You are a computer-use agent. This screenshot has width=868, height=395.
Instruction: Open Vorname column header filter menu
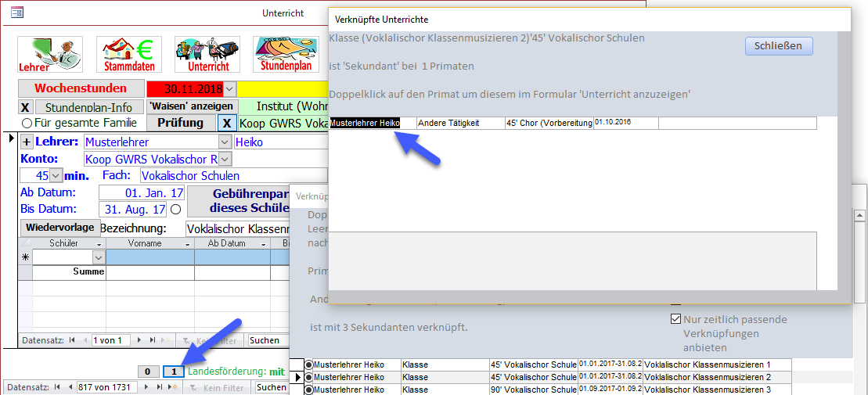(x=188, y=243)
